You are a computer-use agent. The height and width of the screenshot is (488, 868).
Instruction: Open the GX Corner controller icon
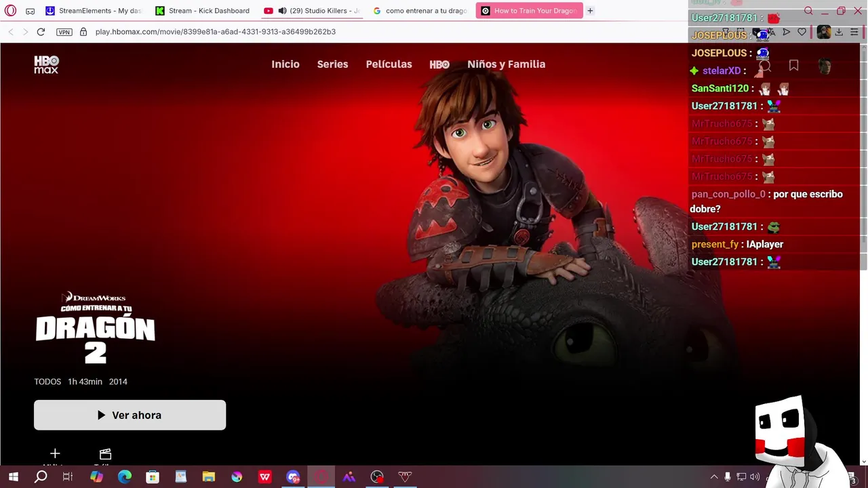31,11
